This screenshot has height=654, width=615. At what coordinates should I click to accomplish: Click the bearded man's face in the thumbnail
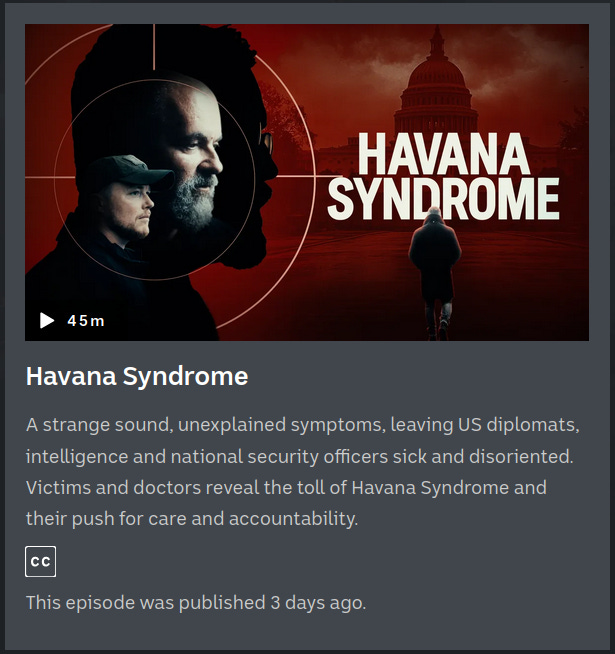pyautogui.click(x=192, y=158)
